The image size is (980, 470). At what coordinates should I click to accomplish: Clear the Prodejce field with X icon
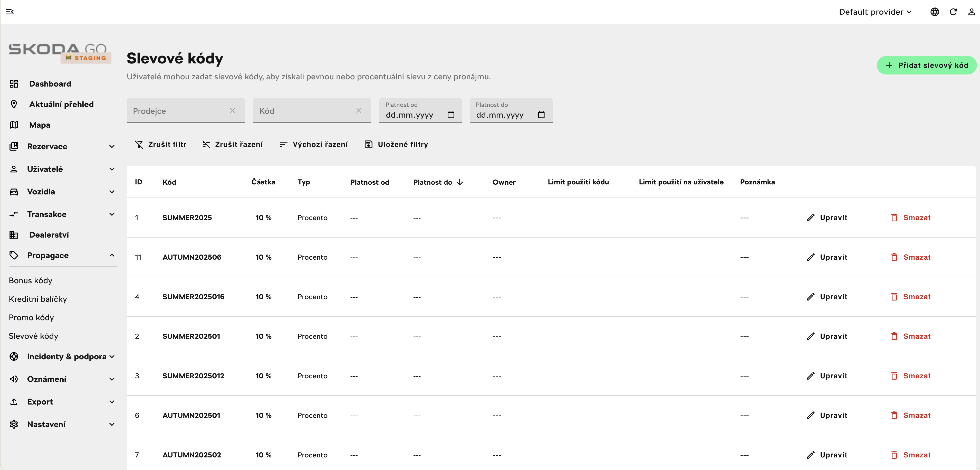[233, 110]
